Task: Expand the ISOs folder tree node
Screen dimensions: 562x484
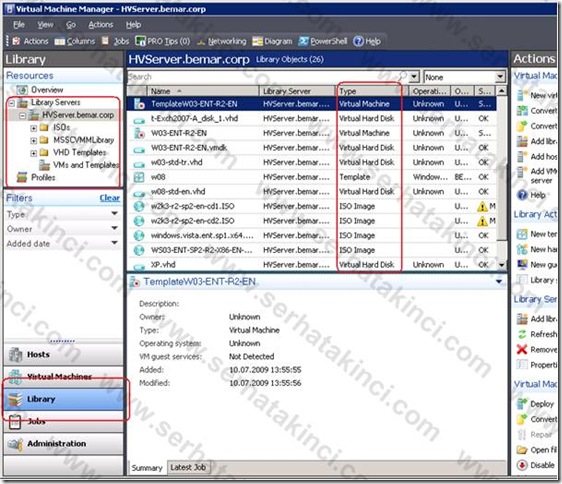Action: click(34, 128)
